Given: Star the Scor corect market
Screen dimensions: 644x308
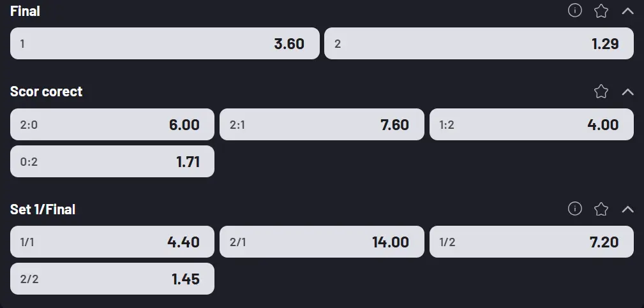Looking at the screenshot, I should (x=601, y=91).
